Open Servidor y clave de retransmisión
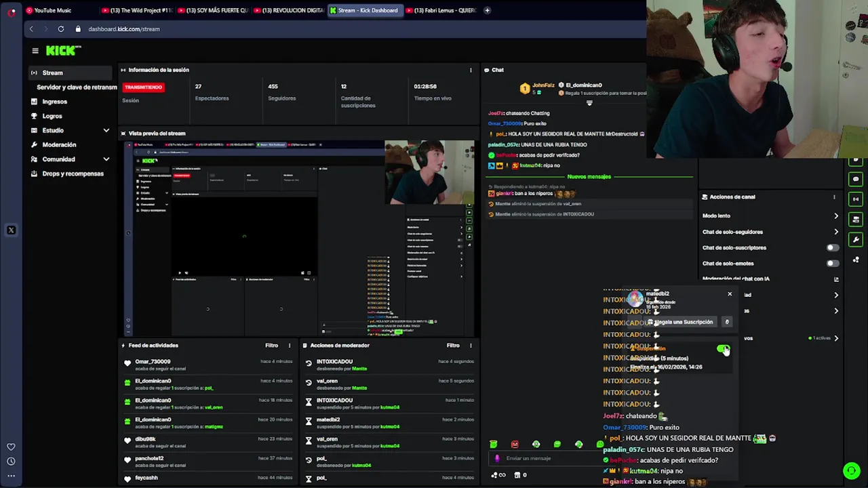Viewport: 868px width, 488px height. pyautogui.click(x=77, y=87)
